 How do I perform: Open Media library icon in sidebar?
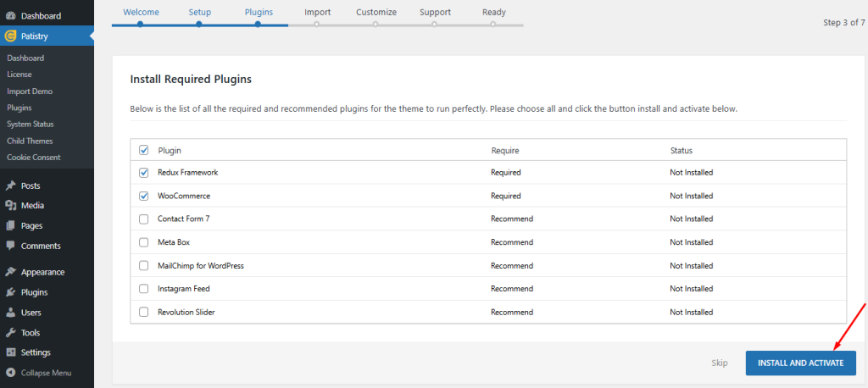(x=10, y=205)
